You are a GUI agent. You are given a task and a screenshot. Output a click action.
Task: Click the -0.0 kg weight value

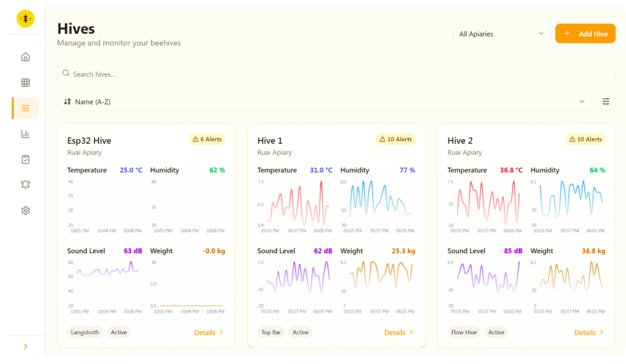[213, 251]
